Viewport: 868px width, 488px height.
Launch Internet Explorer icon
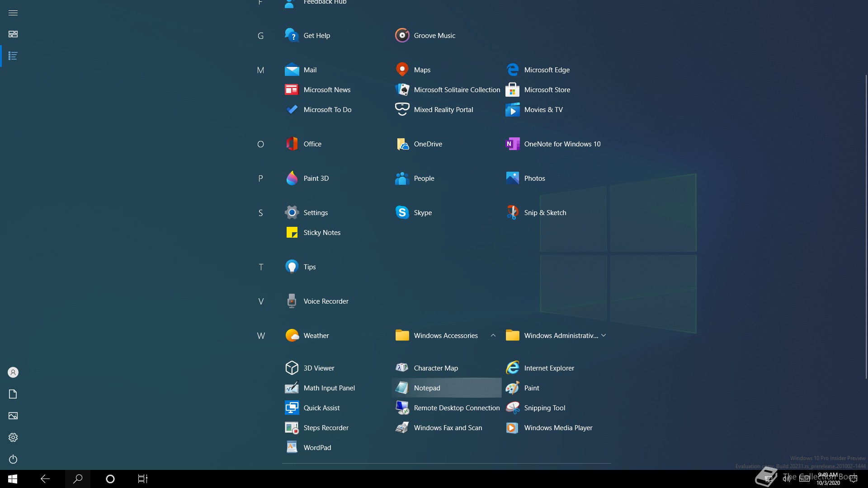pos(512,368)
